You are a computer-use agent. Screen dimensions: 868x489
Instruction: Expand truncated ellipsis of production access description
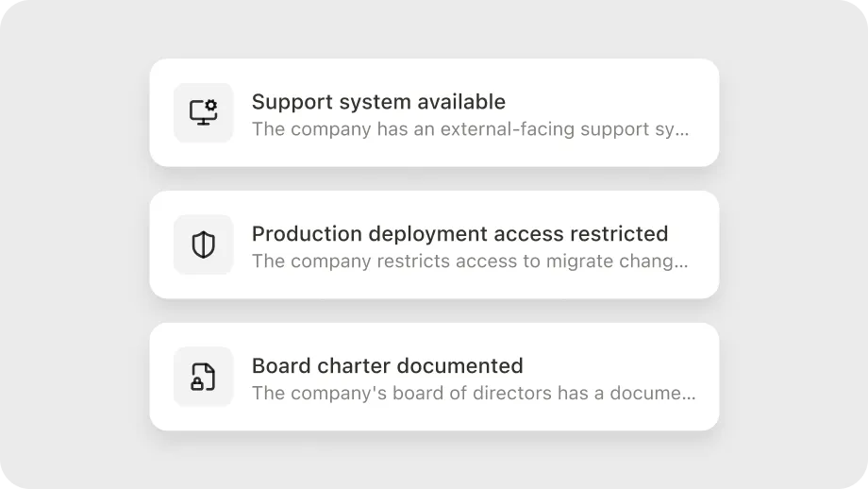(x=682, y=262)
